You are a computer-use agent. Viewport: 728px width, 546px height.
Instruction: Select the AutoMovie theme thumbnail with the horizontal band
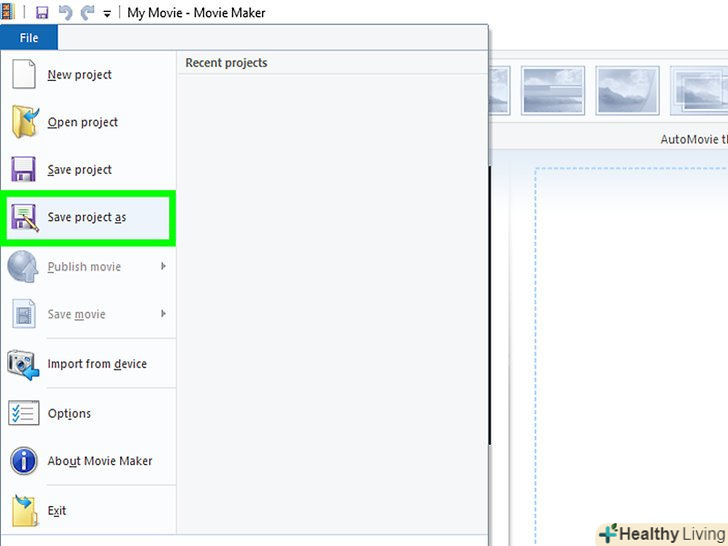point(552,90)
